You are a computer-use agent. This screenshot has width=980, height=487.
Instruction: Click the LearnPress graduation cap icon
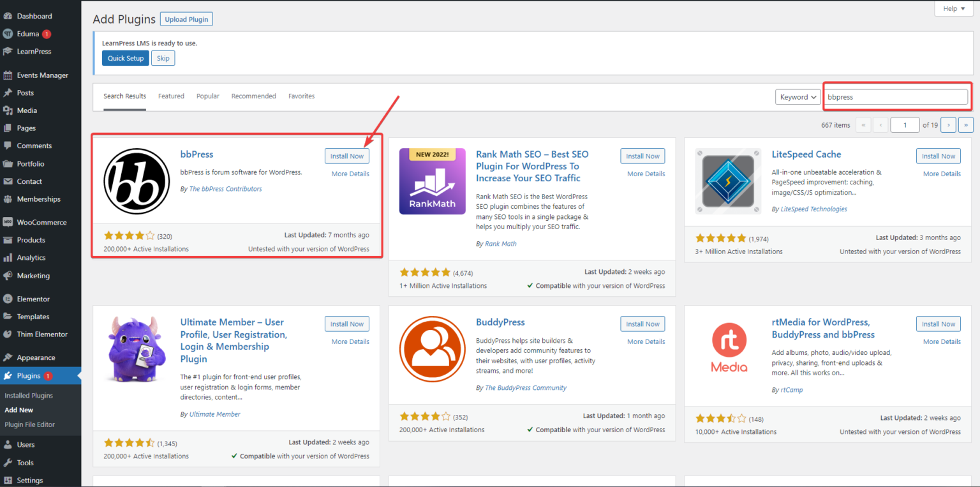(x=8, y=52)
